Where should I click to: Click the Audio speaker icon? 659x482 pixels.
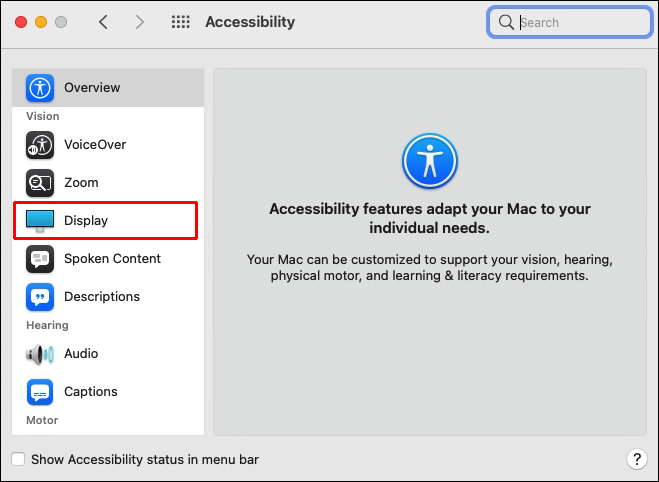click(40, 353)
